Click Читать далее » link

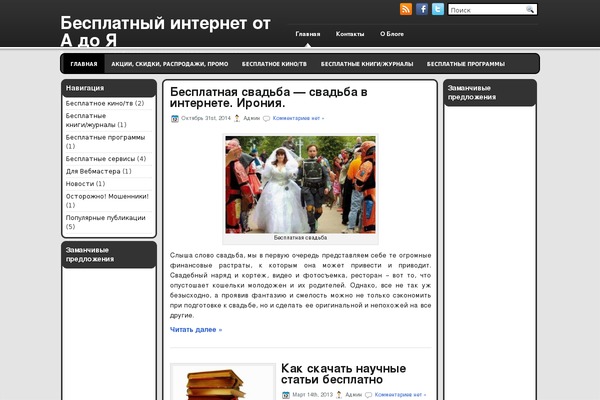(196, 330)
